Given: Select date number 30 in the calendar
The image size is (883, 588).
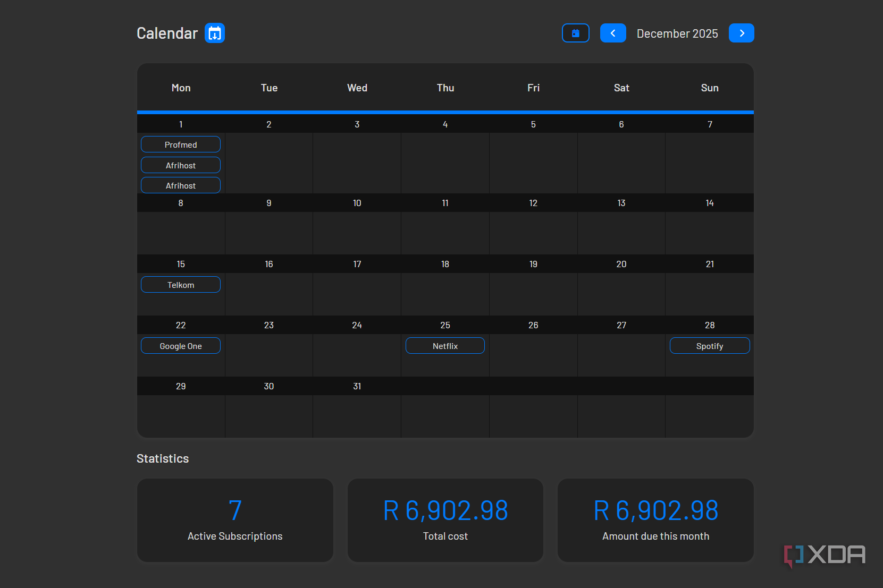Looking at the screenshot, I should point(269,386).
